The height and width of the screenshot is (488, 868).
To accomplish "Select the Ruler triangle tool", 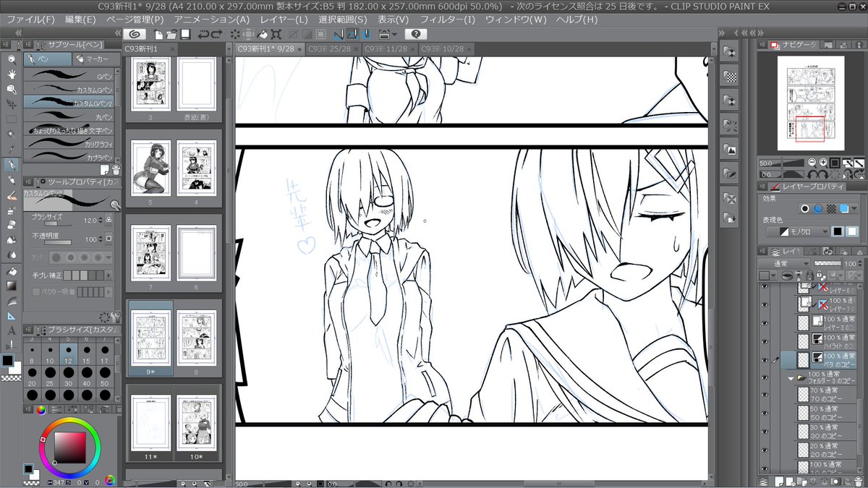I will tap(12, 316).
